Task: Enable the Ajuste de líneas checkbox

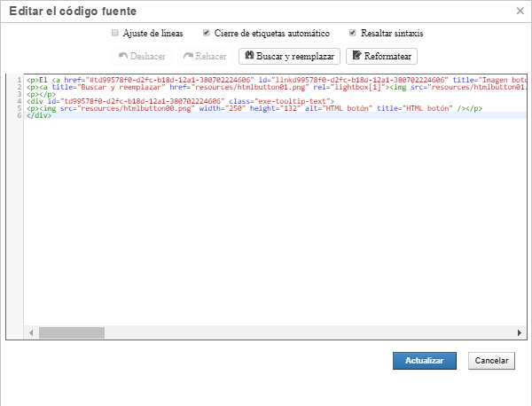Action: pyautogui.click(x=115, y=33)
